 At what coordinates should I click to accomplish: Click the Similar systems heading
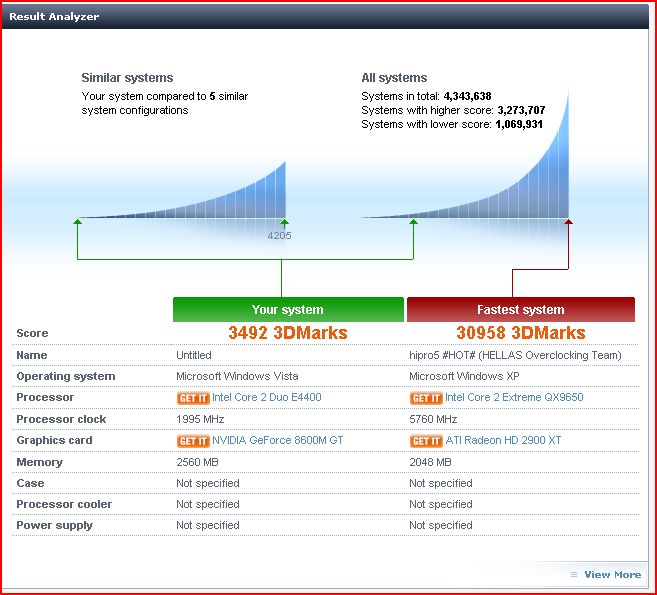pos(127,78)
